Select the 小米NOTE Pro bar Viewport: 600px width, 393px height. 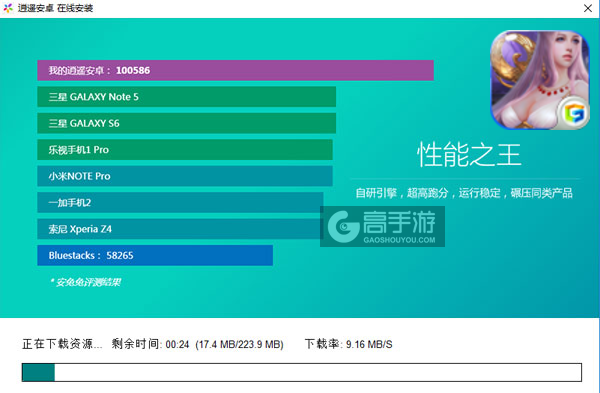point(185,176)
